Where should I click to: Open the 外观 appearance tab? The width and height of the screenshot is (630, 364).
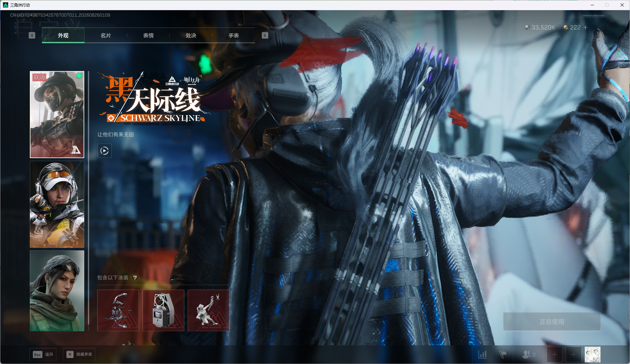pyautogui.click(x=63, y=35)
